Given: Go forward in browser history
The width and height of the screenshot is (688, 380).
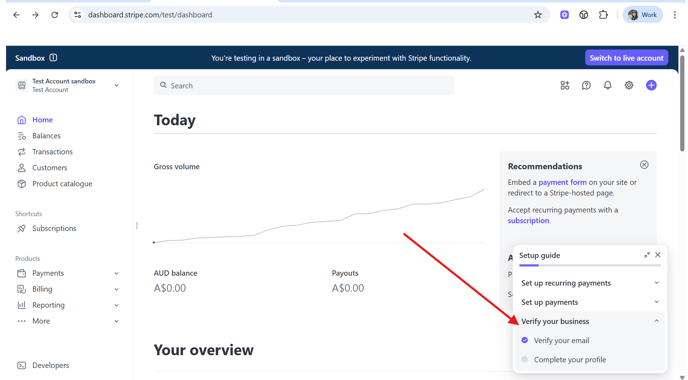Looking at the screenshot, I should [x=36, y=15].
